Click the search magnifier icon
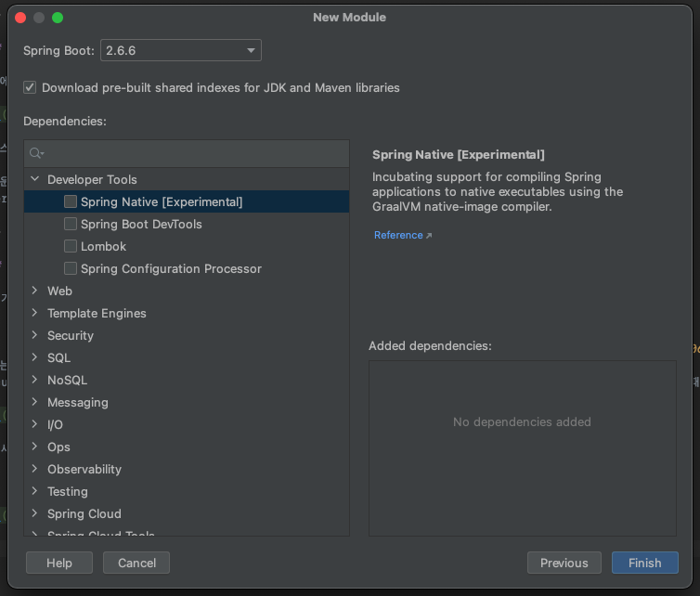This screenshot has width=700, height=596. coord(36,153)
